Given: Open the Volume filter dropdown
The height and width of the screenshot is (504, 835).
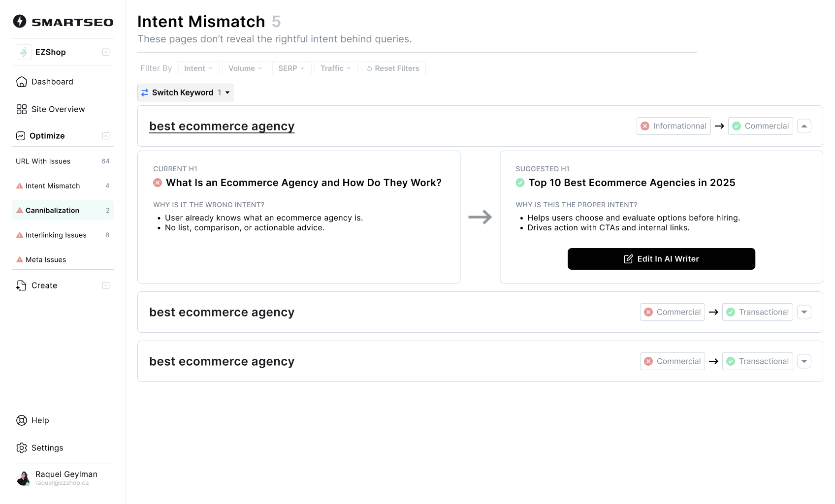Looking at the screenshot, I should [245, 68].
